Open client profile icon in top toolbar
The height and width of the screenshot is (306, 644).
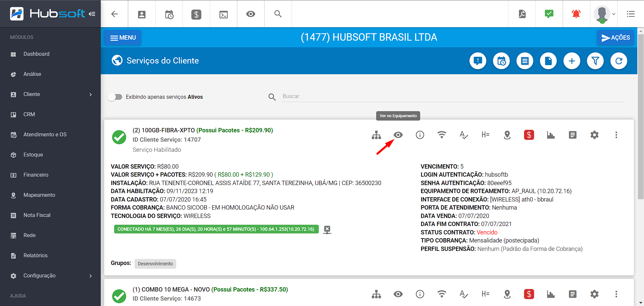point(142,14)
